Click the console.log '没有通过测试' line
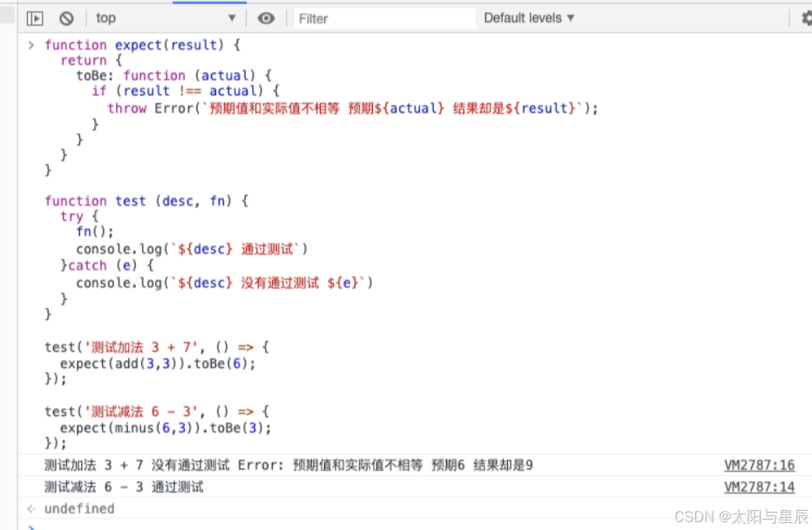Viewport: 812px width, 530px height. [x=224, y=283]
